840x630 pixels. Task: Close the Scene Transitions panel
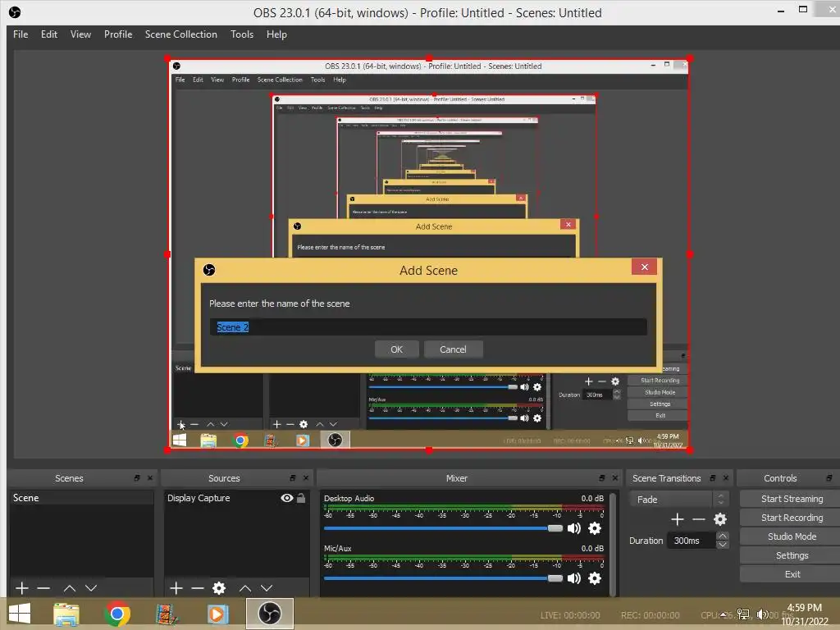pos(726,478)
